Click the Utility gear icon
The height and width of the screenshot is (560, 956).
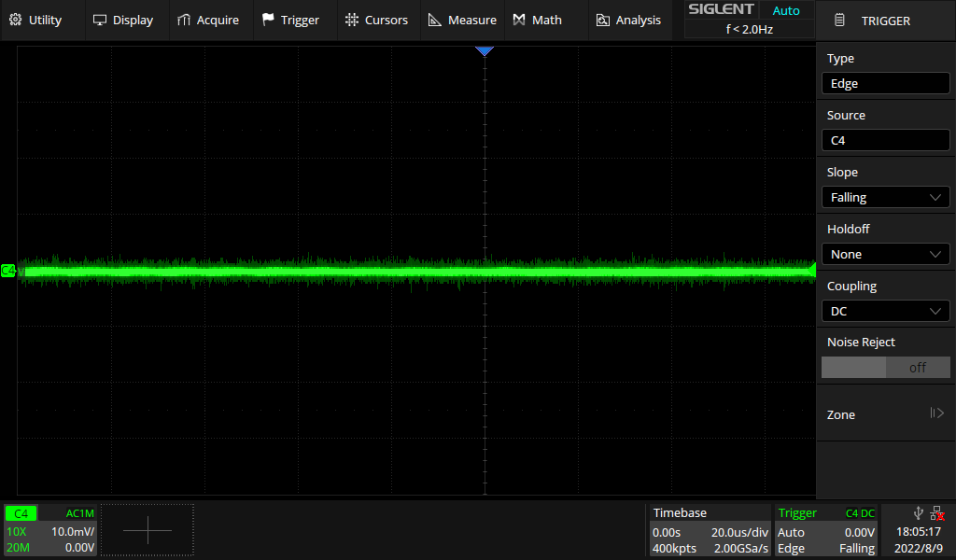tap(16, 20)
